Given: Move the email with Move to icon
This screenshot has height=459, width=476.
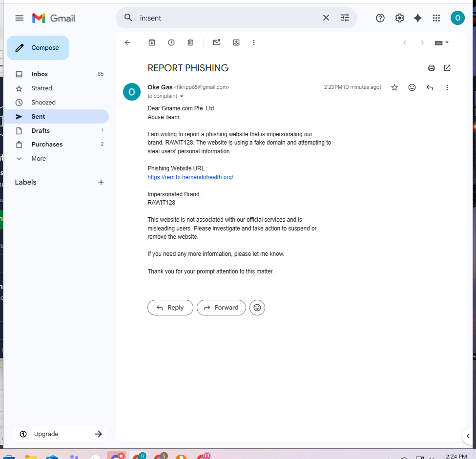Looking at the screenshot, I should (x=236, y=42).
